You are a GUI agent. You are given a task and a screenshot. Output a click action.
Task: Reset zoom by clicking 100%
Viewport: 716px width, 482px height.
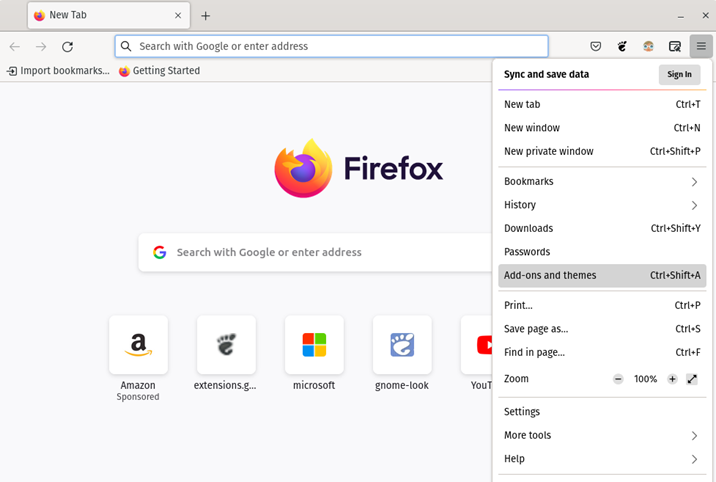[x=645, y=379]
